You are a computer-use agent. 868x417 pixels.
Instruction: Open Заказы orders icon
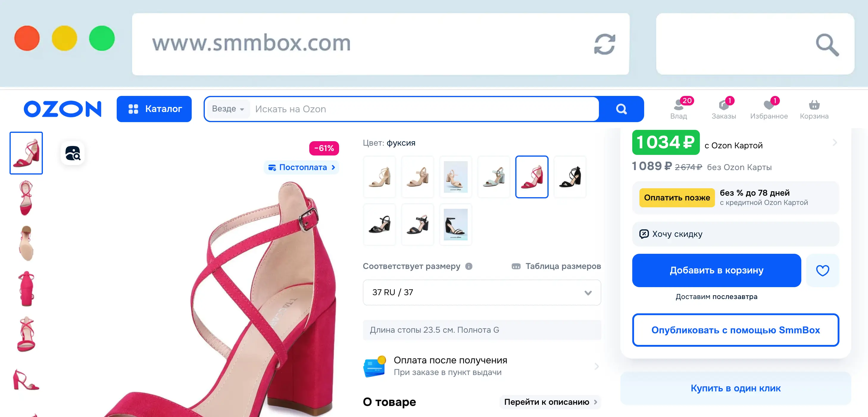[x=724, y=109]
